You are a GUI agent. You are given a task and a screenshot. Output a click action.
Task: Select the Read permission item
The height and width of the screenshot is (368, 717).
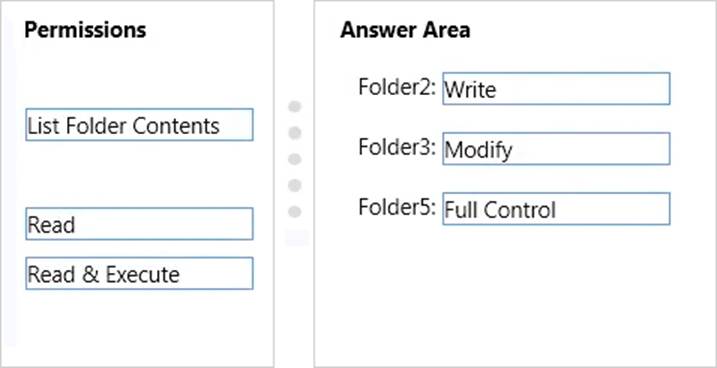[x=139, y=224]
